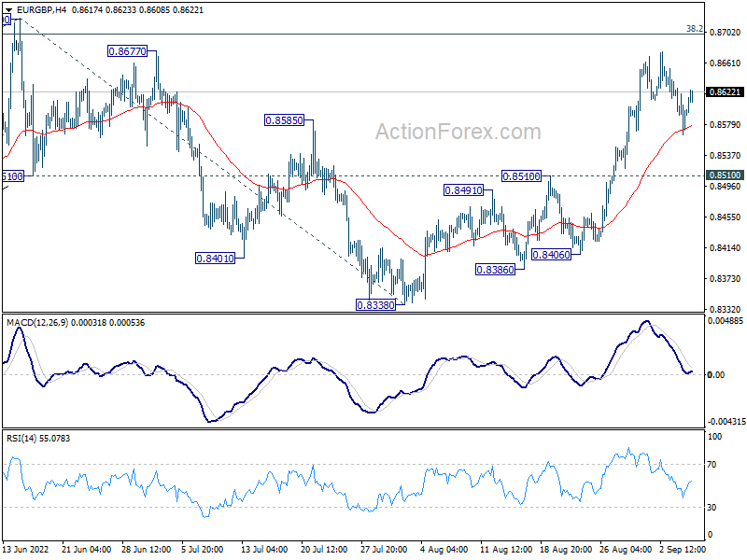Click the 0.83860 price label
Viewport: 747px width, 560px height.
pos(496,270)
